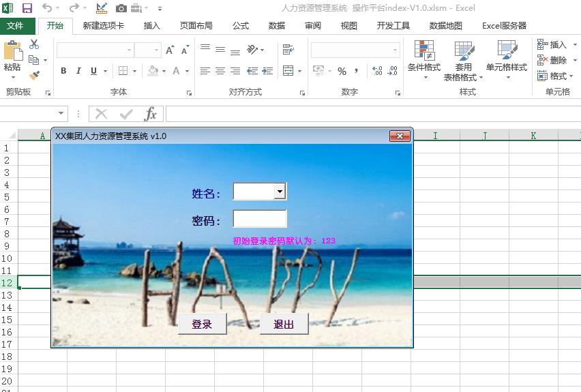This screenshot has width=581, height=392.
Task: Click the 密码 password input field
Action: 260,219
